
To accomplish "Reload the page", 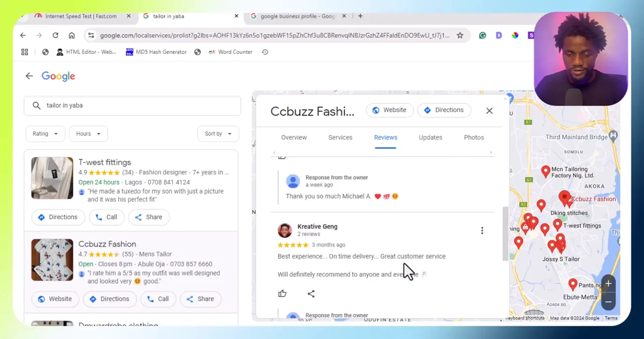I will [x=55, y=35].
